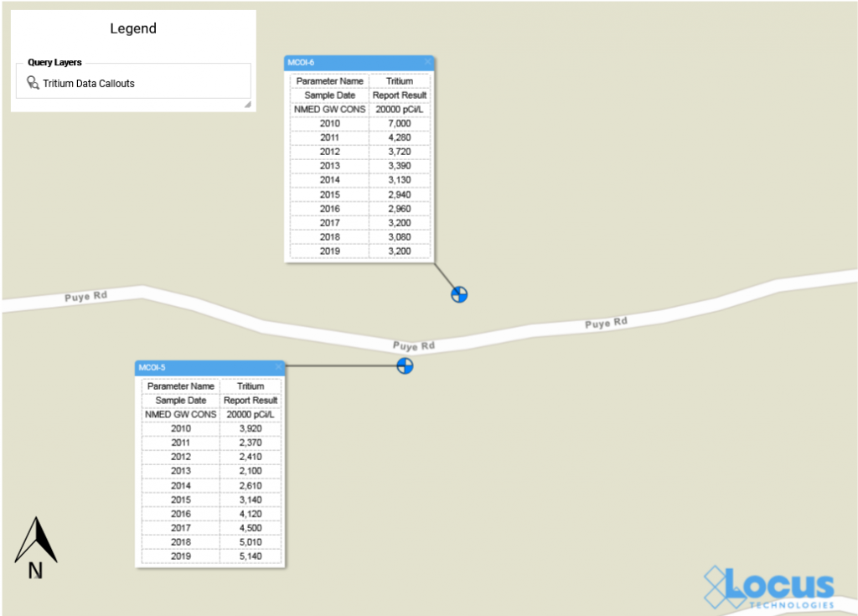
Task: Select the 5,140 result in MCOI-5 table
Action: pos(251,556)
